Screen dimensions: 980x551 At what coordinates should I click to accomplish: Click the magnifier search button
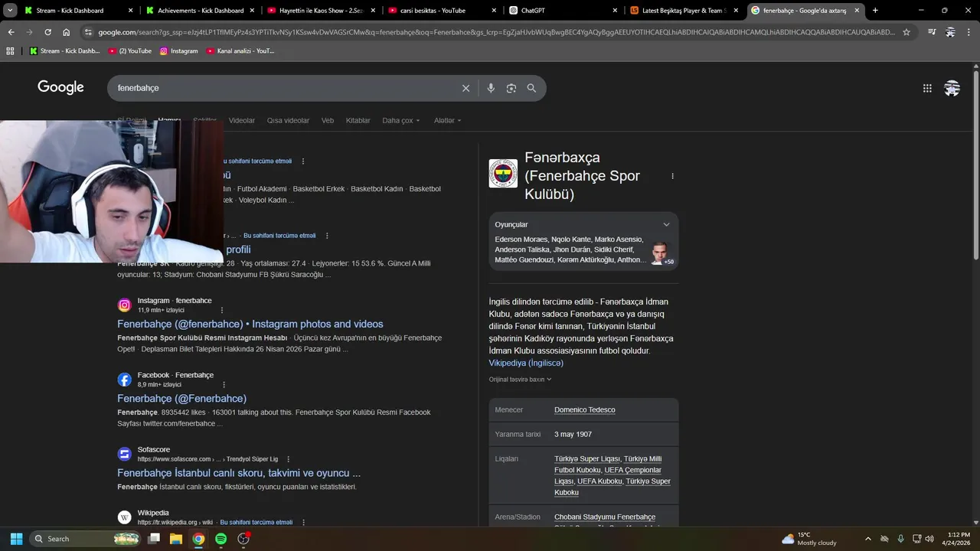point(531,88)
